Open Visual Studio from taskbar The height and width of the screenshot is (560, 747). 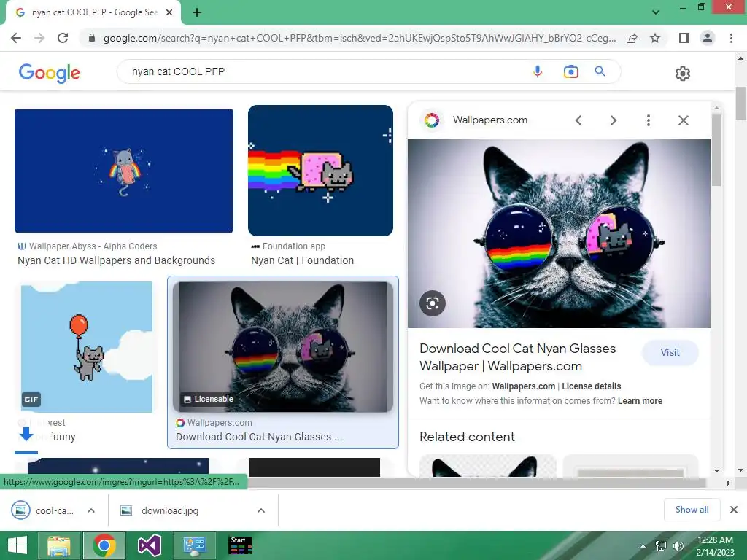(149, 545)
